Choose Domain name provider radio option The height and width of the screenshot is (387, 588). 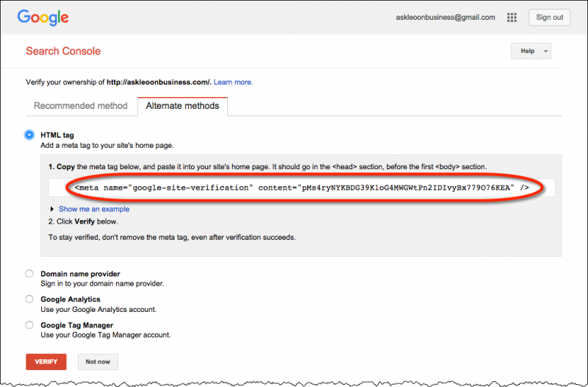(29, 274)
